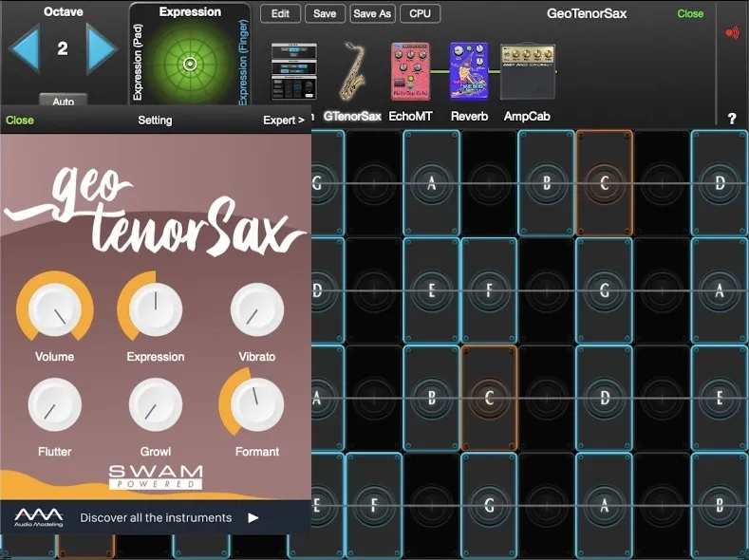This screenshot has width=749, height=560.
Task: Tap the B pad in the A-B-C-D-E row
Action: [431, 398]
